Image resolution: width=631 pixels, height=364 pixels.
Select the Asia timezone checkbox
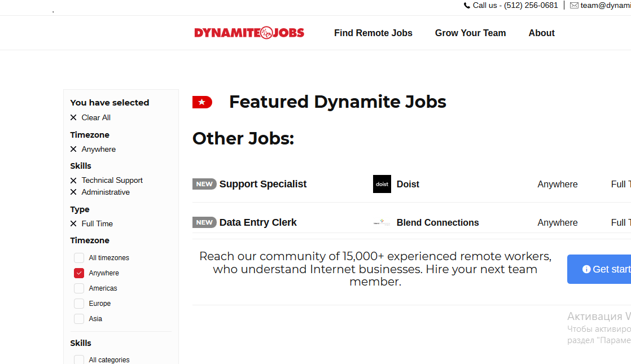[79, 319]
